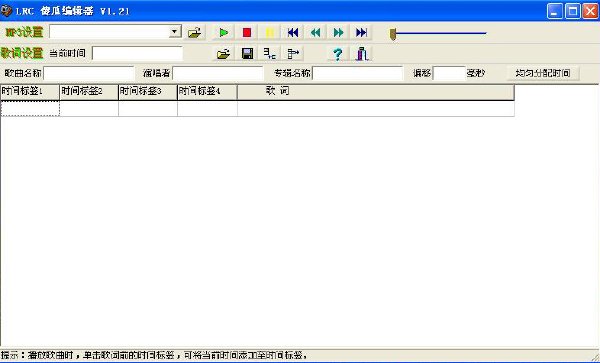Click the exit icon next to help
This screenshot has width=600, height=363.
pos(362,54)
